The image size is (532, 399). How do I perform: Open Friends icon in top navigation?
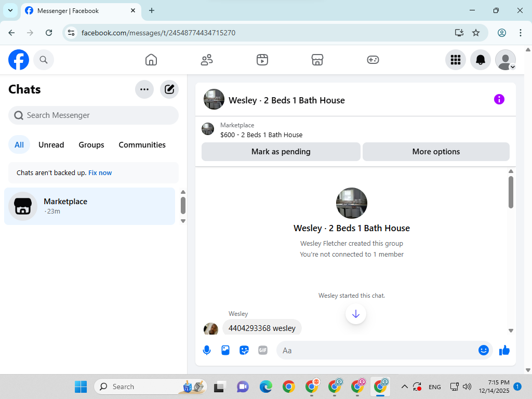pyautogui.click(x=207, y=60)
